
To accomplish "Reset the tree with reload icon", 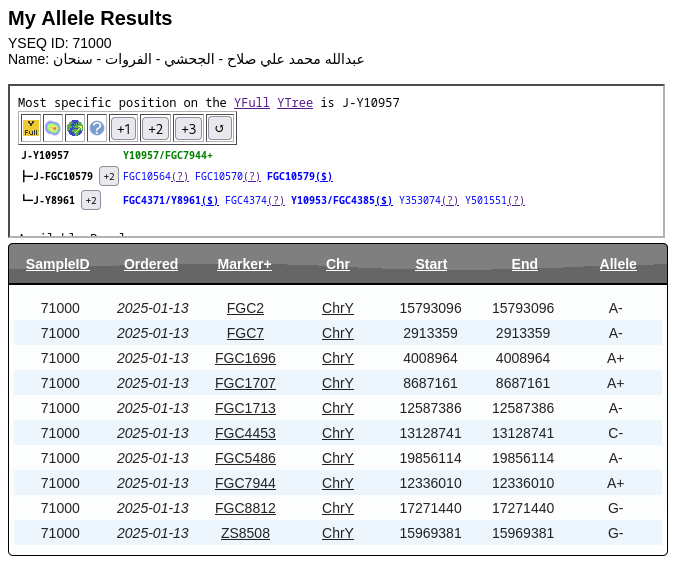I will 219,128.
